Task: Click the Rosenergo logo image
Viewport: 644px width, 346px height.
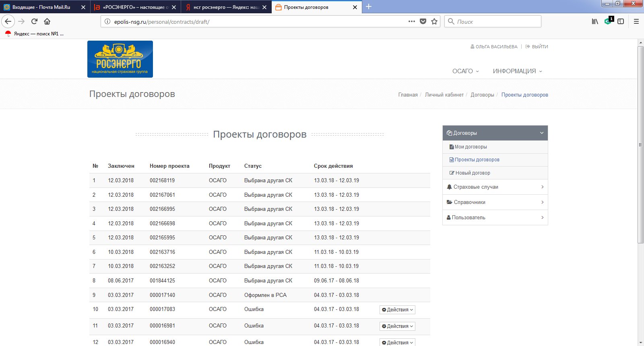Action: point(120,59)
